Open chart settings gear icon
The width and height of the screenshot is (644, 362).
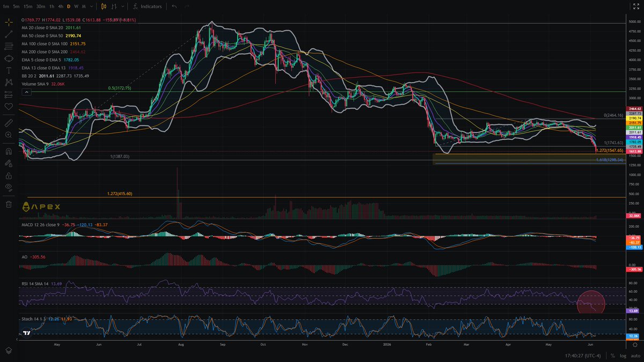tap(635, 345)
